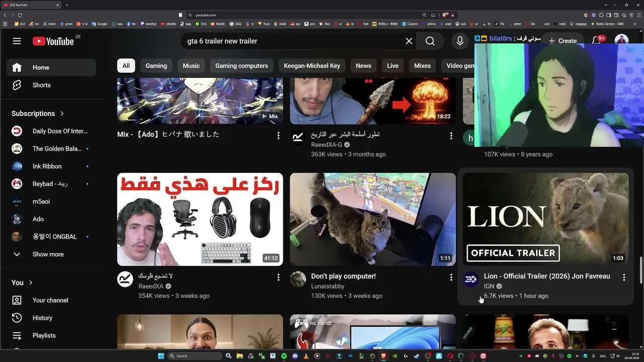The width and height of the screenshot is (644, 362).
Task: Play the Lion Official Trailer thumbnail
Action: click(x=546, y=219)
